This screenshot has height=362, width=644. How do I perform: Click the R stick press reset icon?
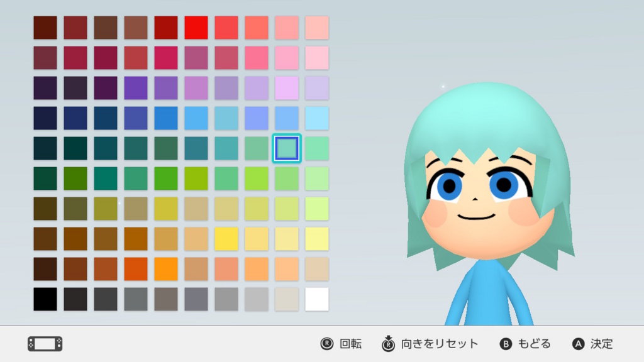[x=388, y=344]
